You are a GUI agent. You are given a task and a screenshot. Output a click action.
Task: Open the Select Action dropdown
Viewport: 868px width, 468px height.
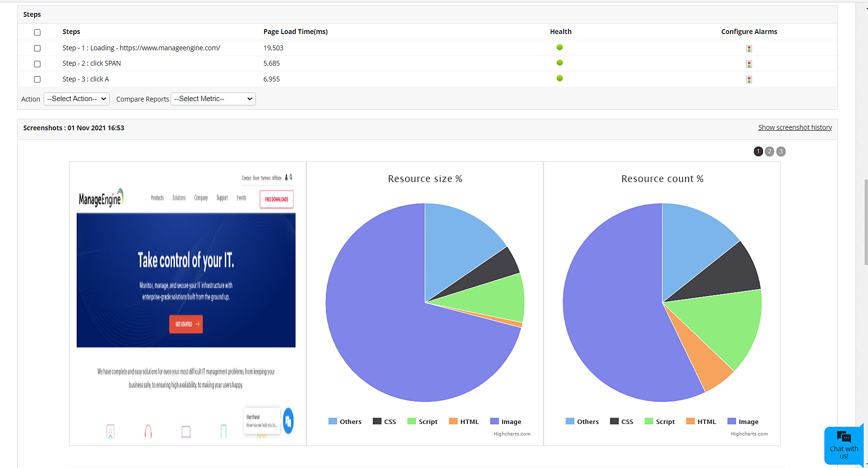pos(76,99)
